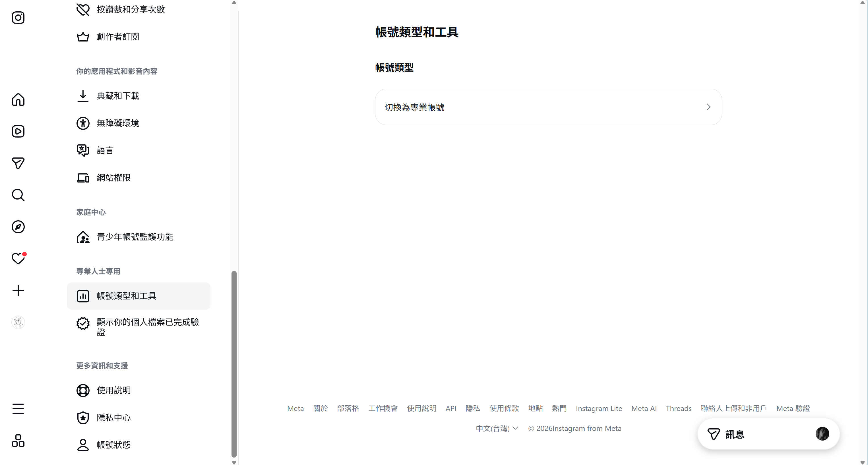Viewport: 868px width, 465px height.
Task: Open 創作者訂閱 settings
Action: coord(139,37)
